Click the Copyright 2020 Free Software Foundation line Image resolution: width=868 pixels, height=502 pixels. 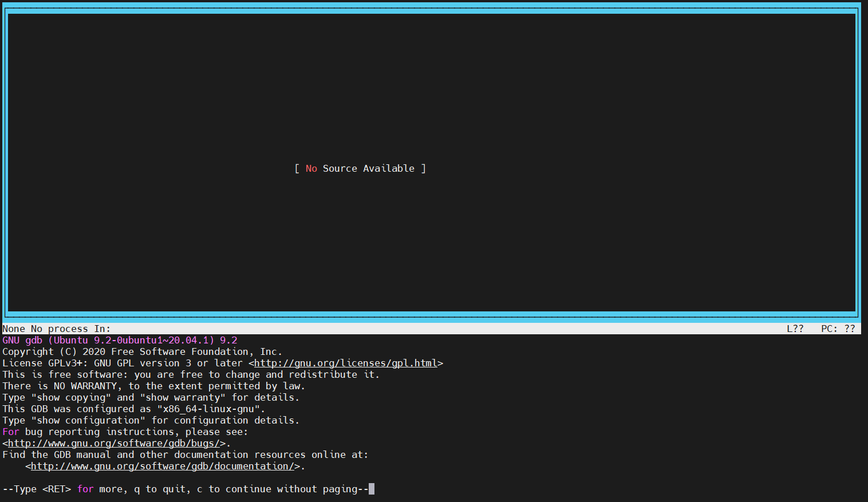tap(142, 351)
